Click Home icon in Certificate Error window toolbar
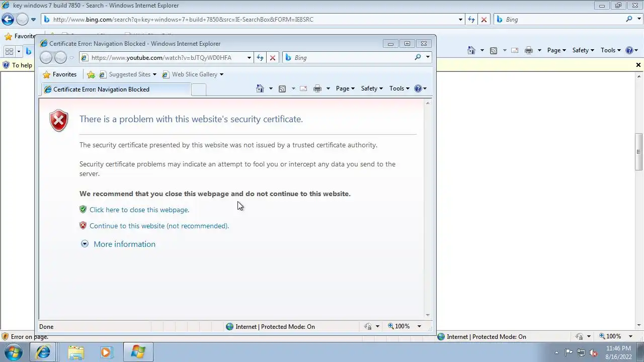The height and width of the screenshot is (362, 644). click(x=260, y=88)
